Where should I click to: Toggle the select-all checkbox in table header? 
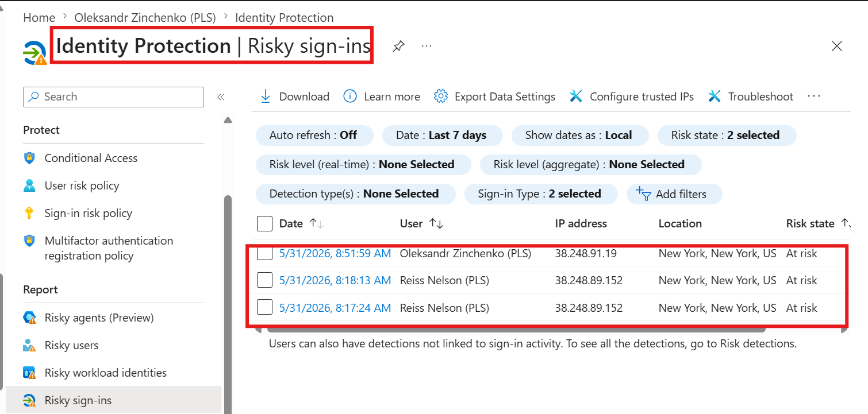[264, 223]
